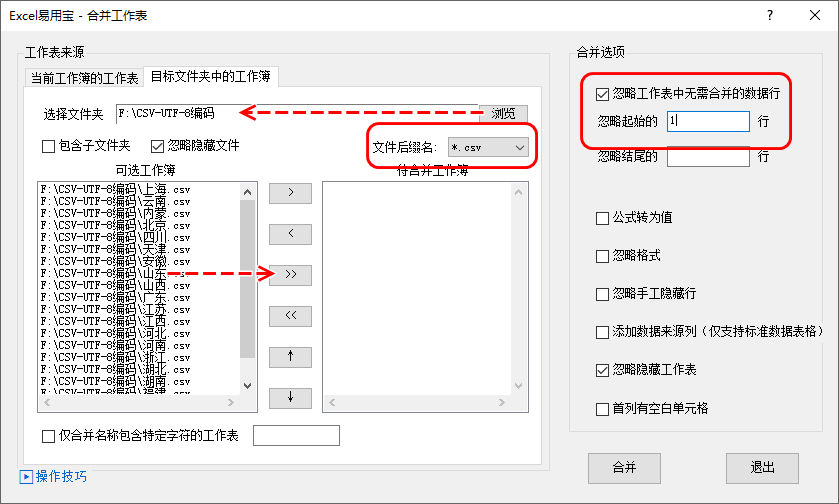Click the 忽略结尾的 rows input field
Viewport: 839px width, 504px height.
click(708, 156)
